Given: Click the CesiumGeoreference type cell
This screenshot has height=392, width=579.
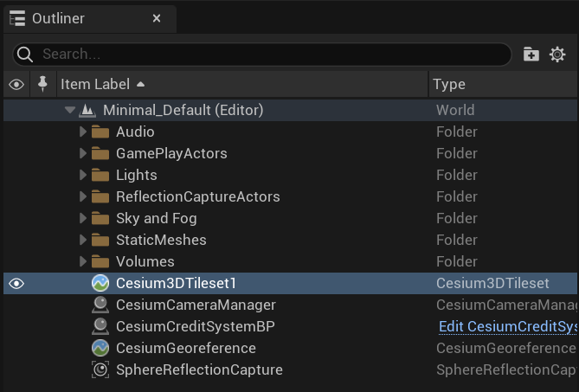Looking at the screenshot, I should point(506,349).
